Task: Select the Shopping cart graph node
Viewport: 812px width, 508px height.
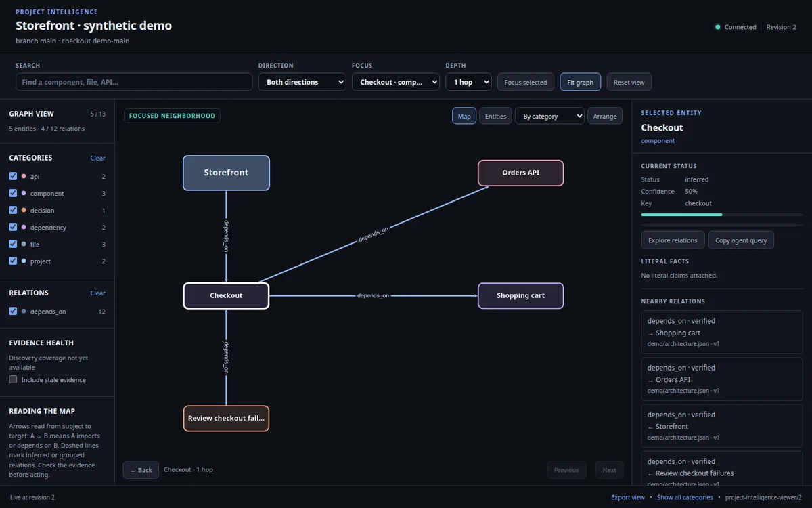Action: 520,296
